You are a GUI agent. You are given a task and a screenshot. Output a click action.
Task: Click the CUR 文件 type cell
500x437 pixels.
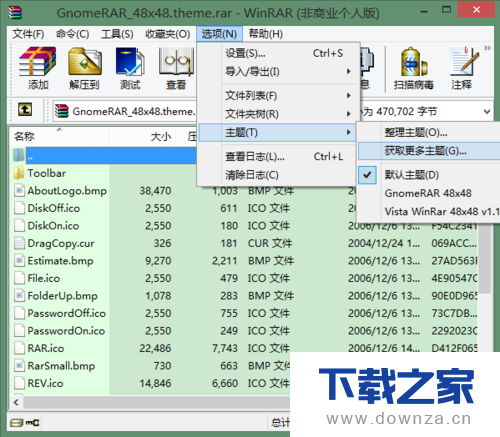(x=270, y=243)
